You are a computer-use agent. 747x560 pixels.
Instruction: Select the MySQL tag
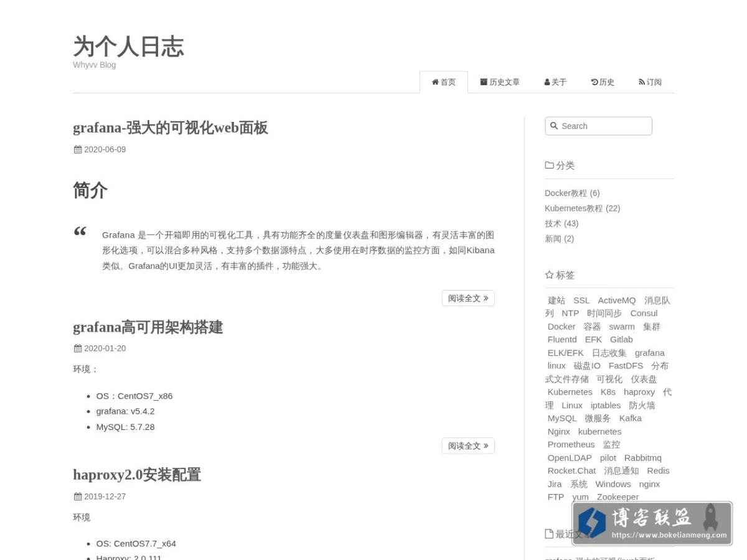562,418
